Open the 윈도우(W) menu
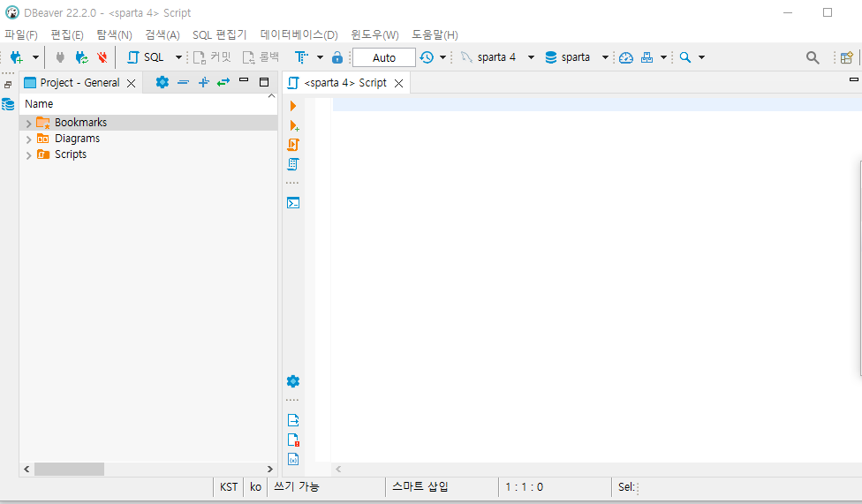862x504 pixels. tap(374, 34)
